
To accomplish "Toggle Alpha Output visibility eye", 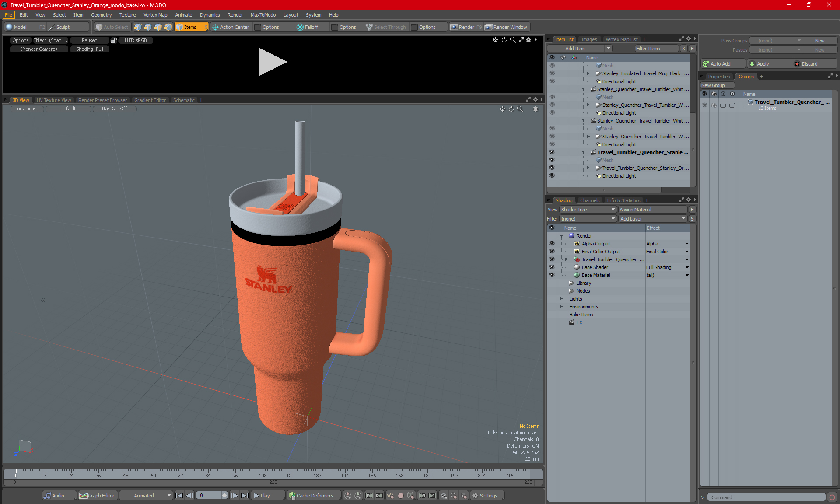I will (x=552, y=244).
